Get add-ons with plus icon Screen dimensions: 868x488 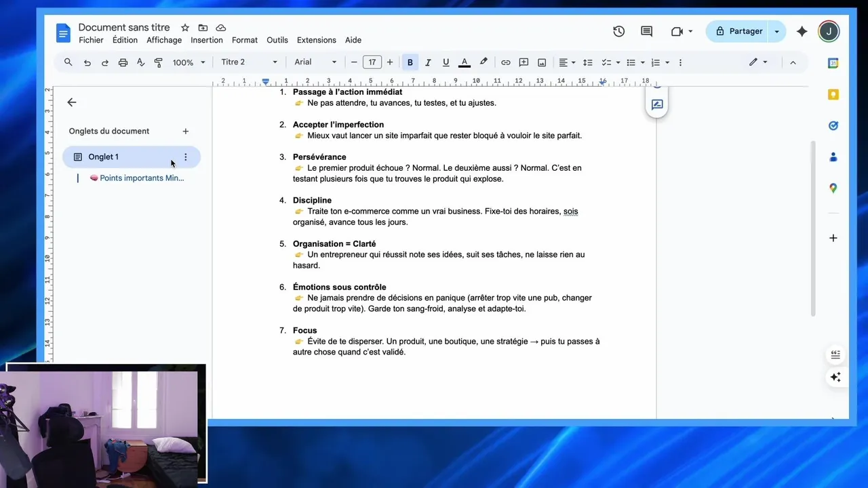click(x=833, y=238)
